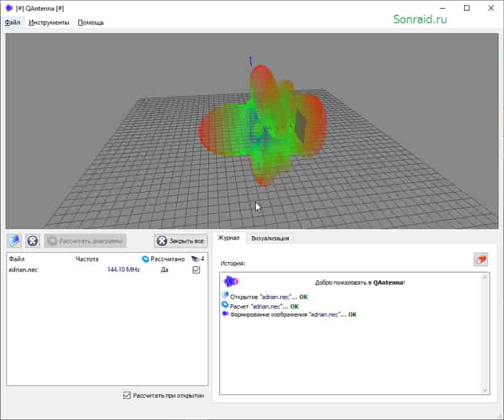Click the antenna icon column header
The height and width of the screenshot is (420, 504).
[x=198, y=259]
